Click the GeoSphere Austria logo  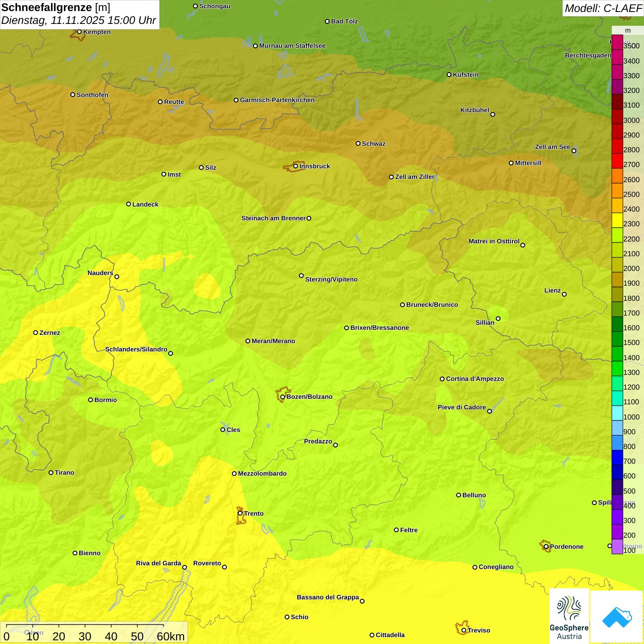pos(569,617)
